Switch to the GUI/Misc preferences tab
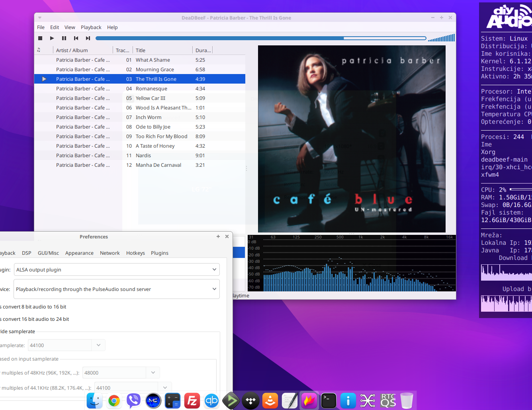Viewport: 532px width, 410px height. coord(48,253)
